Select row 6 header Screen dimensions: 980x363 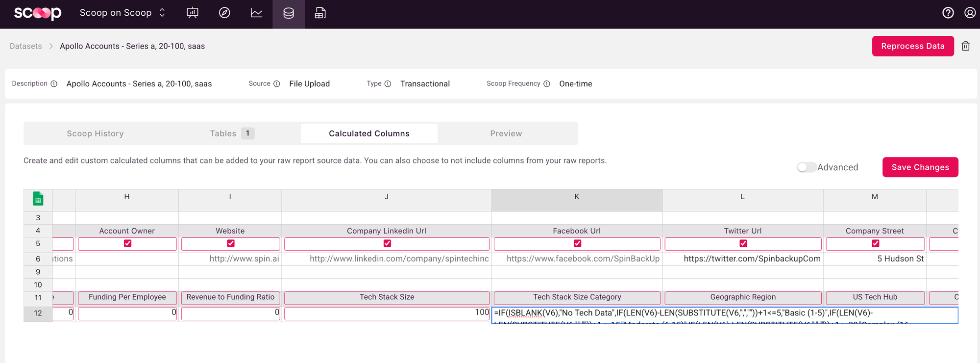point(38,259)
